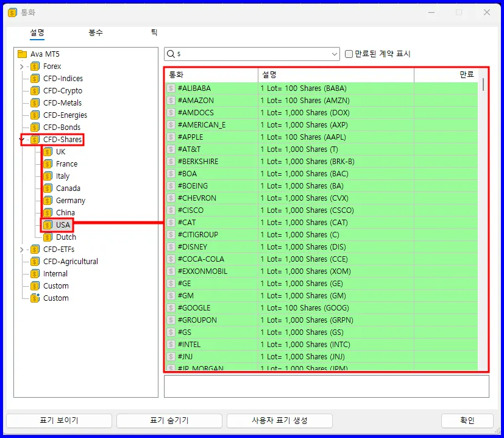The height and width of the screenshot is (438, 504).
Task: Select the #GE symbol row
Action: [x=322, y=284]
